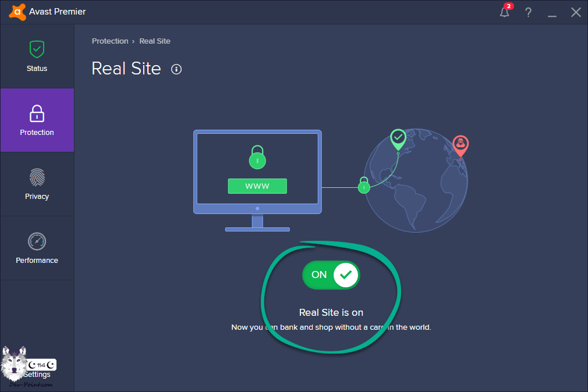Click the info icon beside Real Site heading
Image resolution: width=588 pixels, height=392 pixels.
(176, 69)
